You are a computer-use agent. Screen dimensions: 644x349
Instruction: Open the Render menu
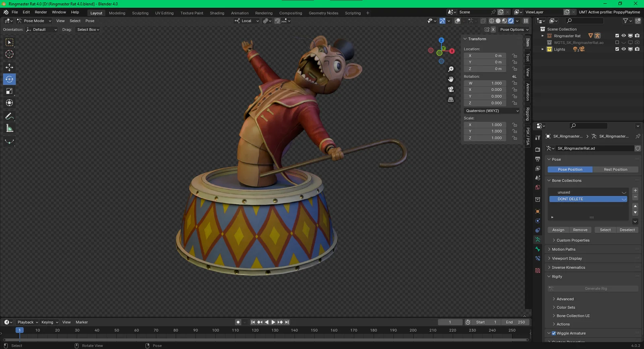pos(41,12)
